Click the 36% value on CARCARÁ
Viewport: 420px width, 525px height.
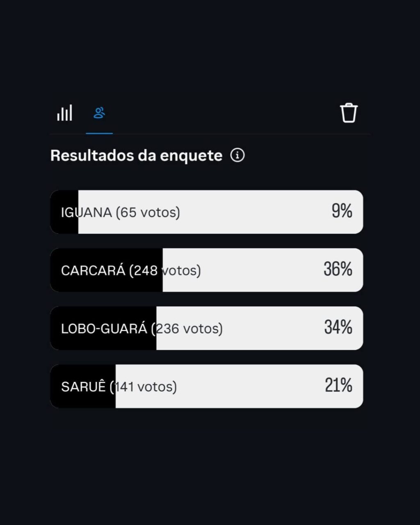click(338, 269)
